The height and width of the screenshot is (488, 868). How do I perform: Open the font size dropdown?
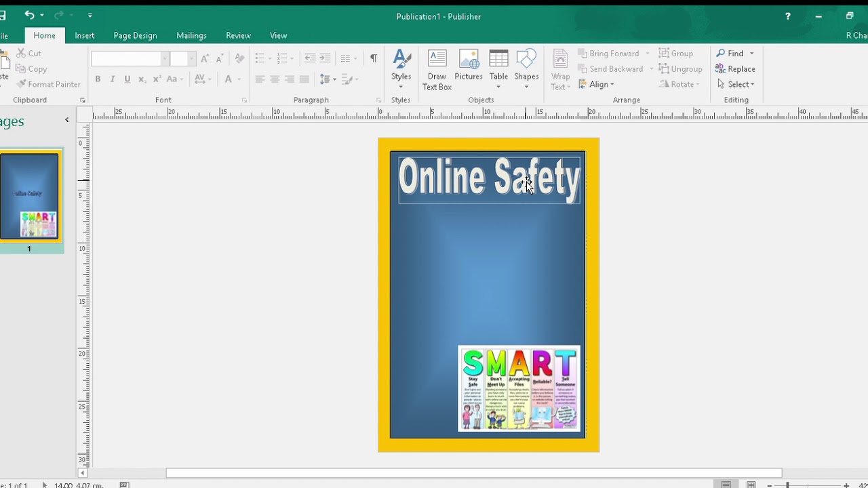[x=191, y=59]
